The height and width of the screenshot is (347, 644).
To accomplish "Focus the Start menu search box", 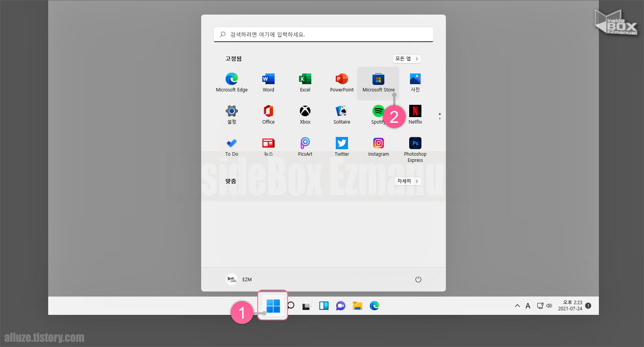I will [x=324, y=34].
